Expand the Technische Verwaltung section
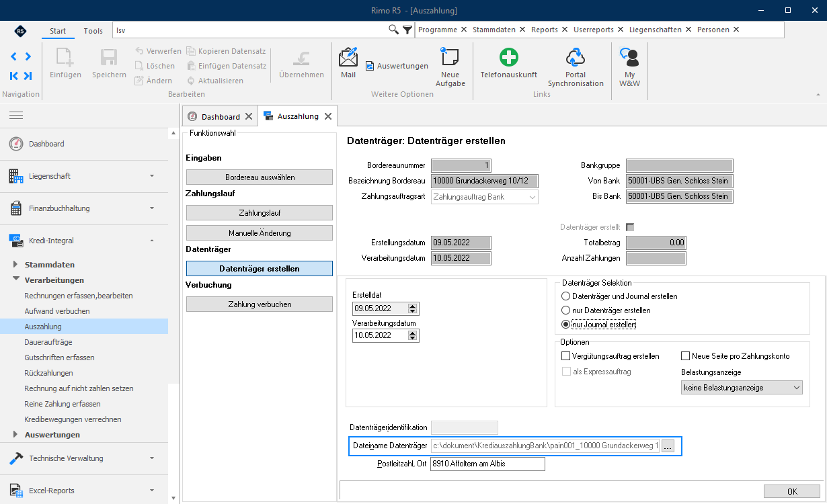The image size is (827, 504). (x=84, y=458)
